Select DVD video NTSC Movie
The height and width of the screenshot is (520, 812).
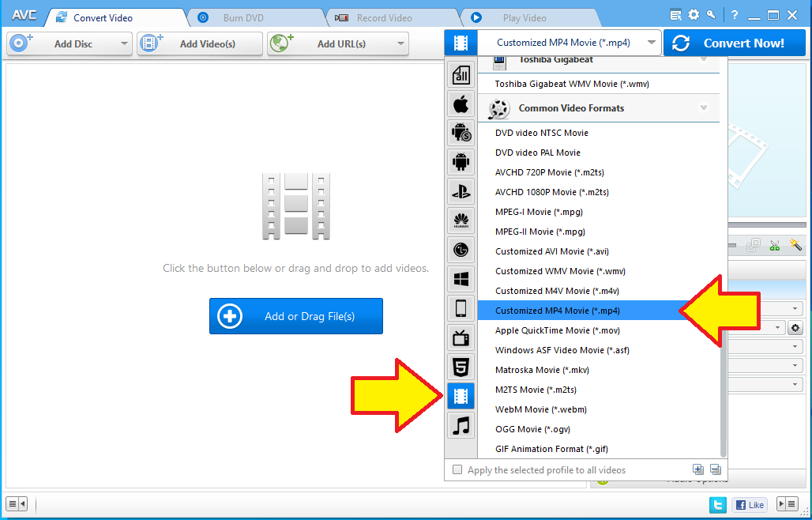pyautogui.click(x=598, y=133)
